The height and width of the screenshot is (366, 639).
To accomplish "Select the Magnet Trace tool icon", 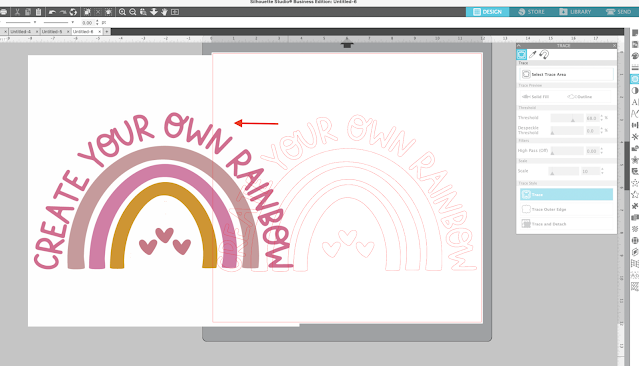I will pyautogui.click(x=544, y=54).
